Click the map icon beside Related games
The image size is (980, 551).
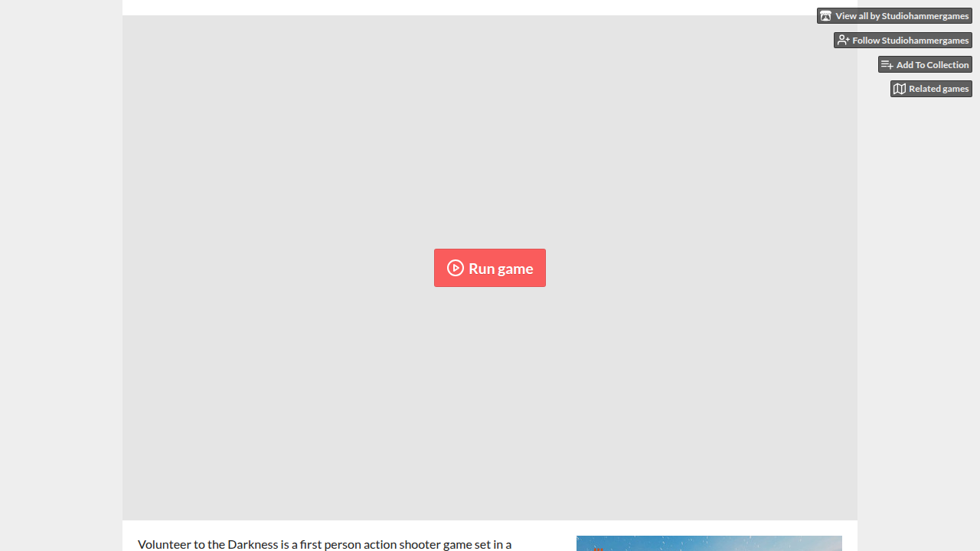(x=900, y=89)
